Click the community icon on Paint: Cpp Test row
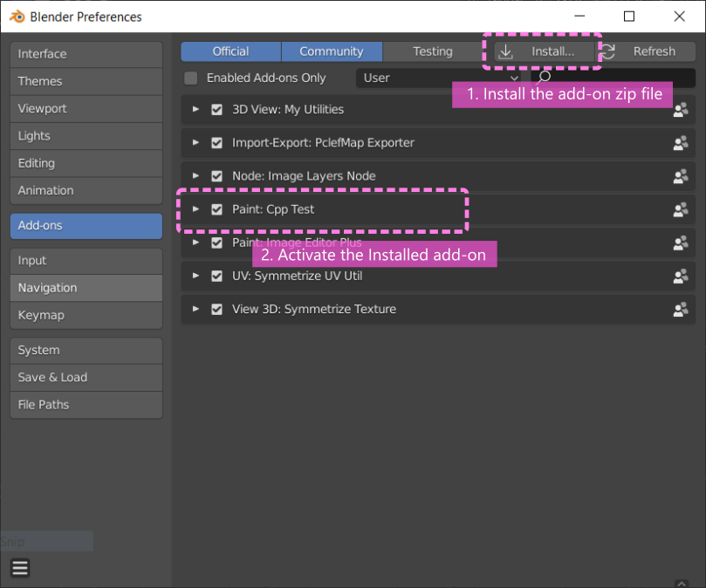706x588 pixels. pos(681,209)
